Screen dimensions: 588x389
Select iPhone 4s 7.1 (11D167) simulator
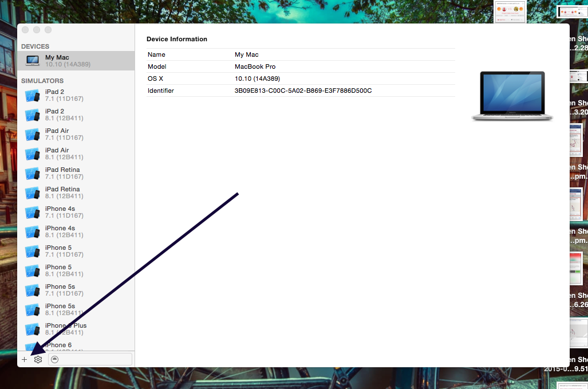tap(76, 213)
